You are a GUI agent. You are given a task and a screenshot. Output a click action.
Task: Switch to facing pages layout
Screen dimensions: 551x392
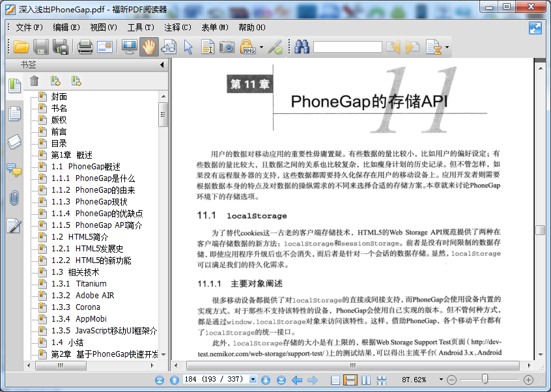[x=366, y=380]
